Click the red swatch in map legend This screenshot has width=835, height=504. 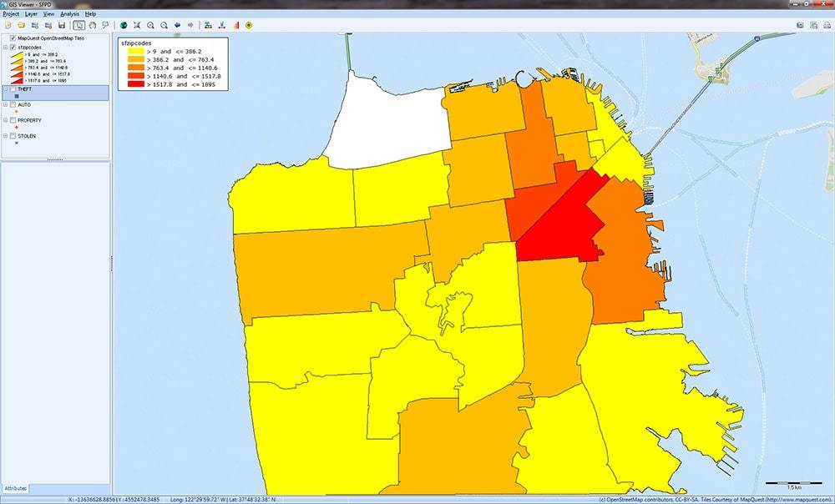(132, 86)
